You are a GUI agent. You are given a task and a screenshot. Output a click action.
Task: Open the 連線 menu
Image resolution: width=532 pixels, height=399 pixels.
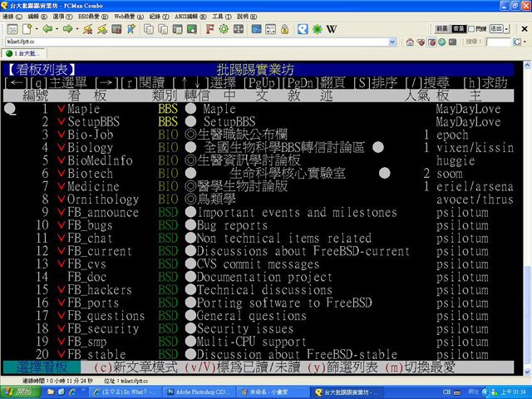(12, 17)
